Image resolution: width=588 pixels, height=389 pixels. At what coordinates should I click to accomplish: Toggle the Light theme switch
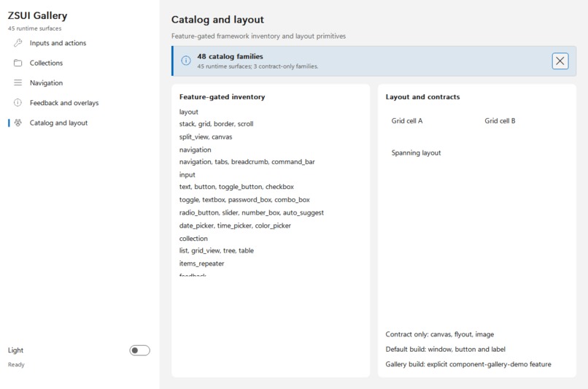point(139,350)
